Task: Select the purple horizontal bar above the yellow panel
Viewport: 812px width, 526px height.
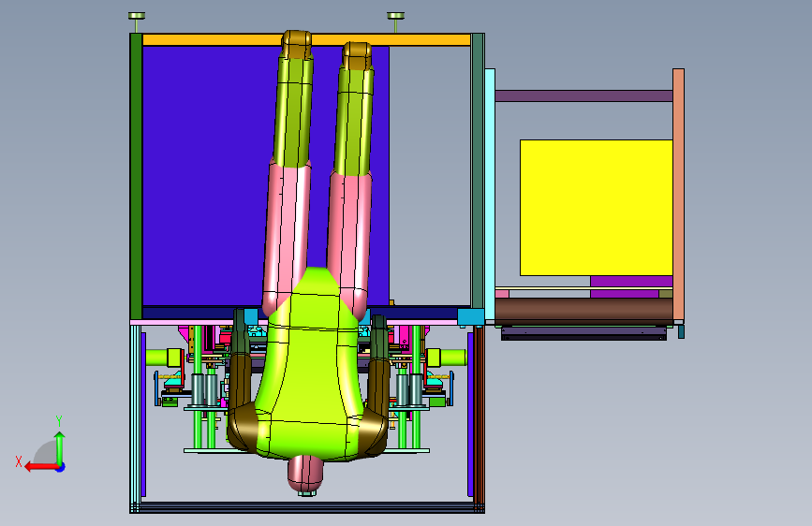Action: tap(583, 95)
